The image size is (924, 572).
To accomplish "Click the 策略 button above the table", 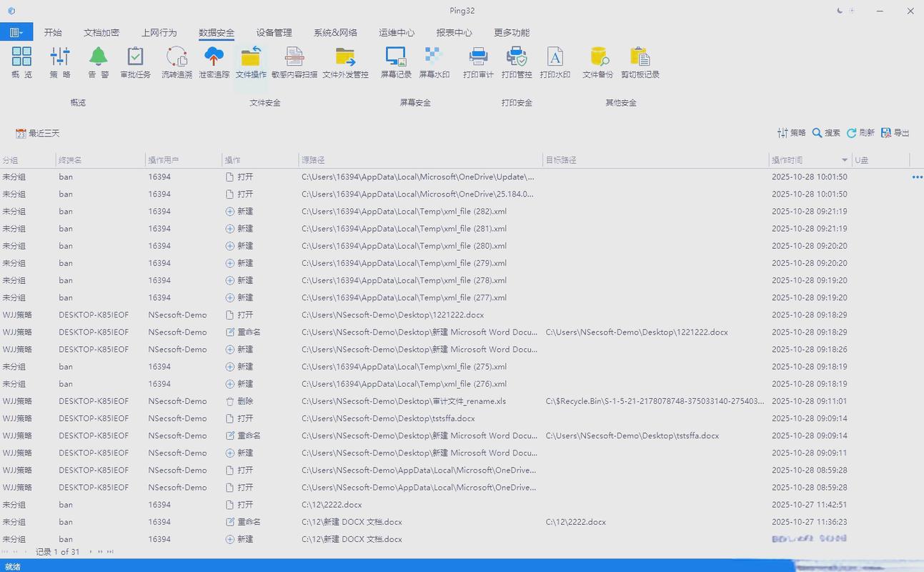I will (x=791, y=133).
